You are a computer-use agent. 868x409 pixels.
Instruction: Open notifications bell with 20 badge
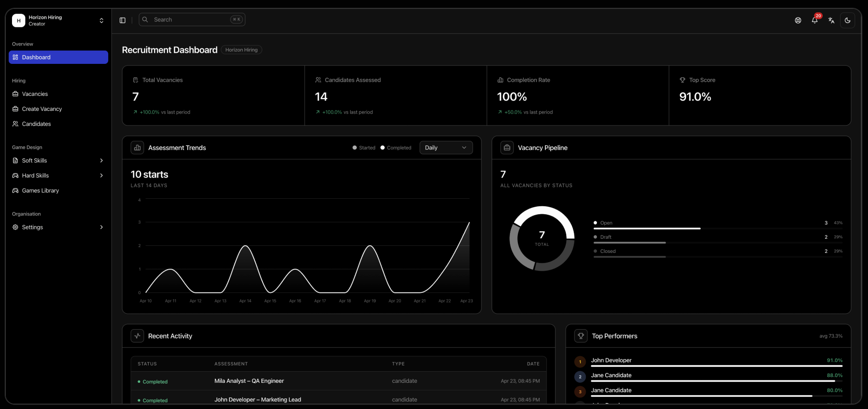point(815,20)
